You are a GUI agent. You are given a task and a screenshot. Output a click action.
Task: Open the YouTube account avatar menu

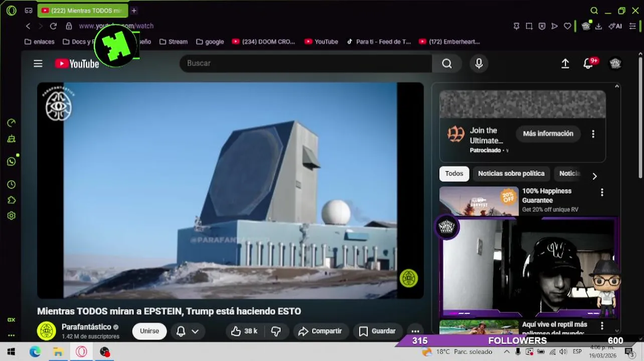(x=615, y=63)
